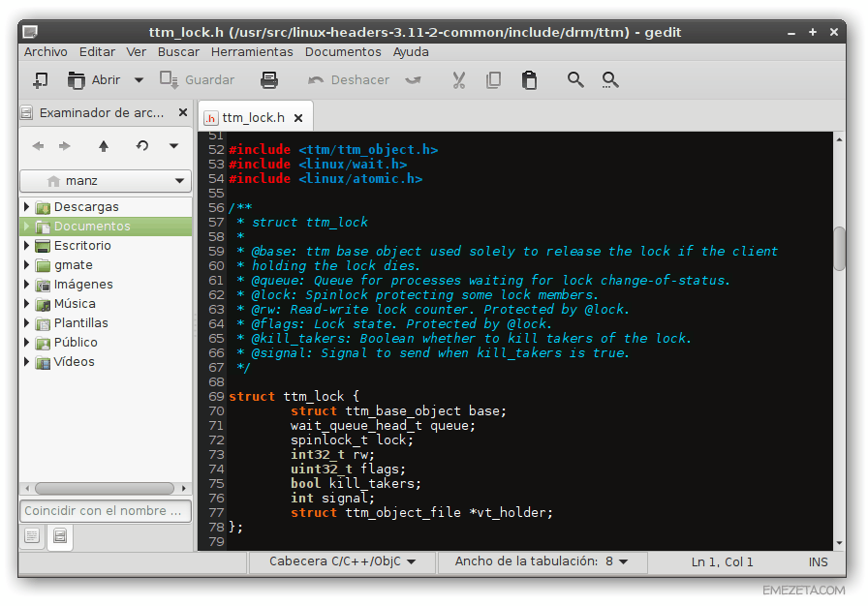Open the Ancho de la tabulación dropdown
This screenshot has height=606, width=868.
tap(542, 561)
